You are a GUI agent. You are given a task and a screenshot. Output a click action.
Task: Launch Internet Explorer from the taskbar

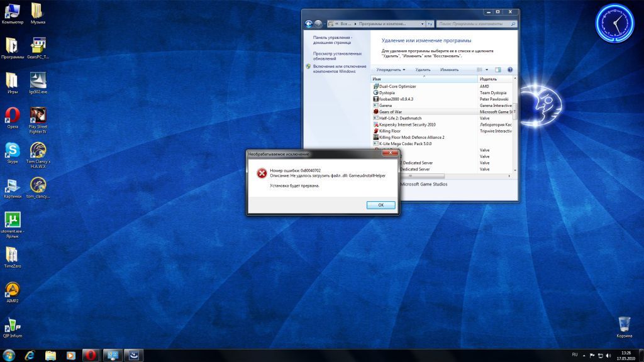click(x=30, y=356)
